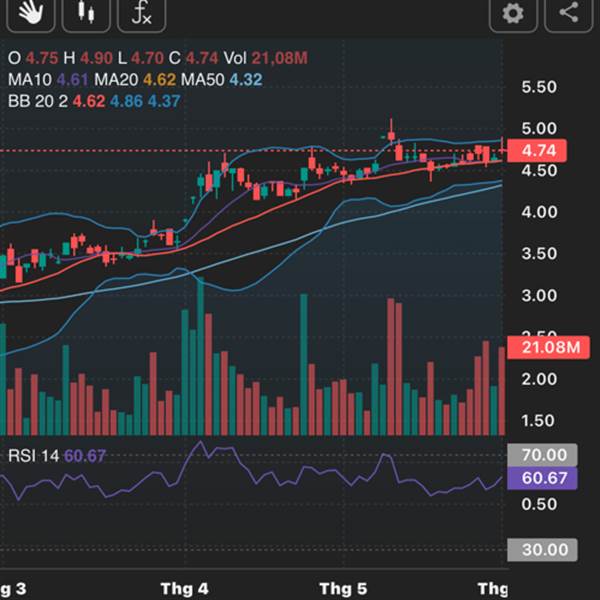Tap the 3.00 price axis label

[539, 296]
